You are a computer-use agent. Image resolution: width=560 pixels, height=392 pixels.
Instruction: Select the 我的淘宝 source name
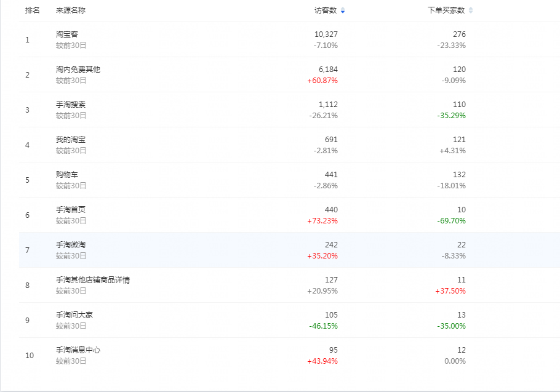[71, 139]
